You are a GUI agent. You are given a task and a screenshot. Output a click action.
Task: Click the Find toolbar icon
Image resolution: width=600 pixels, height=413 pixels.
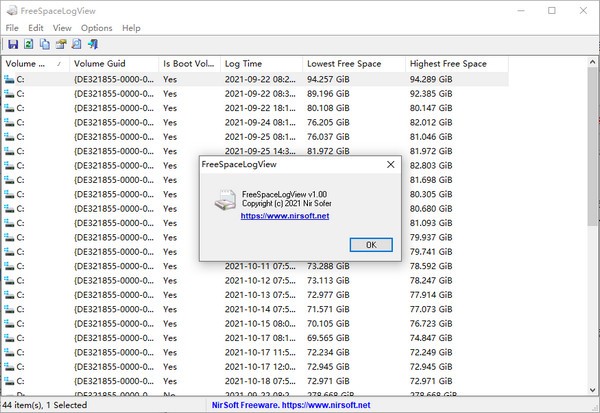click(x=77, y=44)
